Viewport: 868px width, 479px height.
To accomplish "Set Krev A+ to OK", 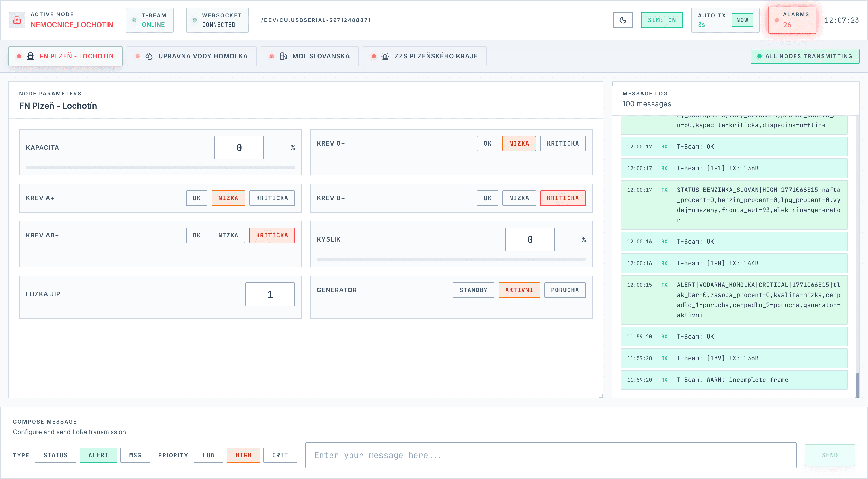I will [196, 198].
